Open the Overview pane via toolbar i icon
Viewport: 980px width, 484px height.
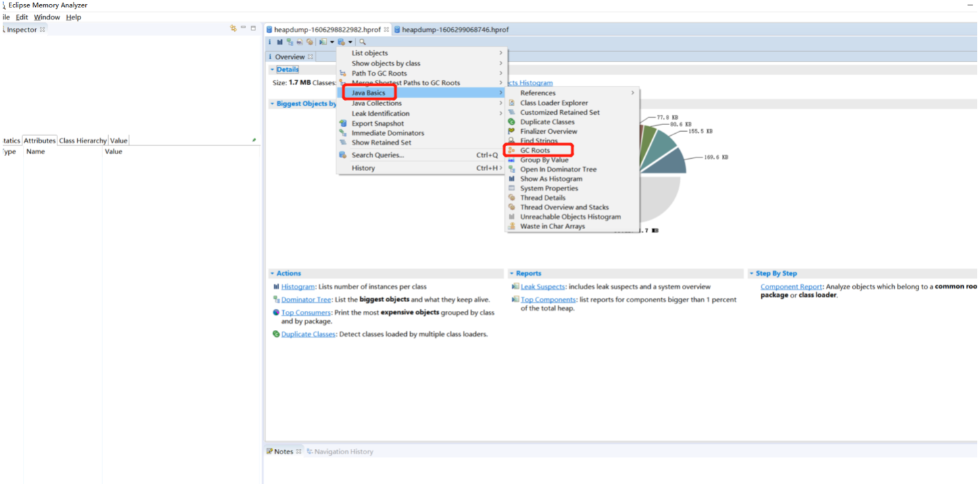[x=270, y=42]
